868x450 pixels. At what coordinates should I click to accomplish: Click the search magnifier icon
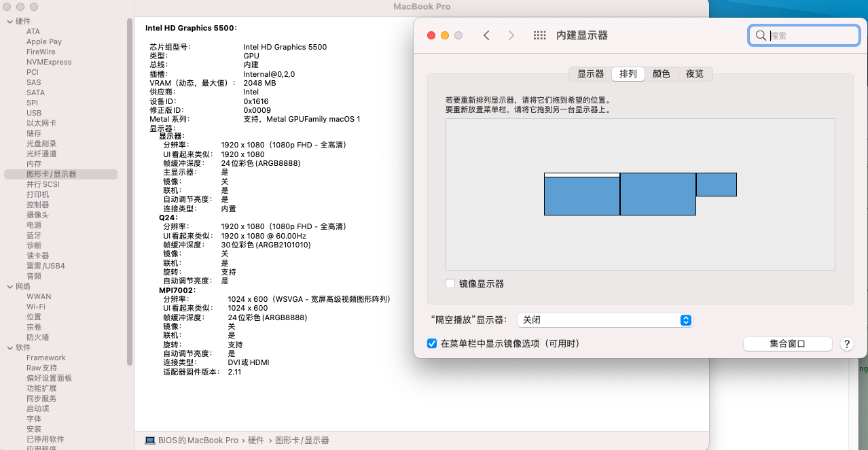coord(761,35)
